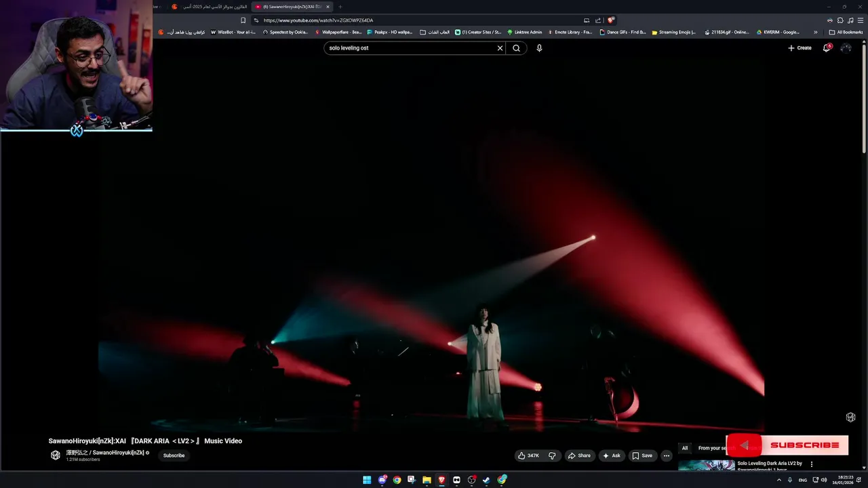This screenshot has width=868, height=488.
Task: Open the Emote Library bookmark
Action: (570, 32)
